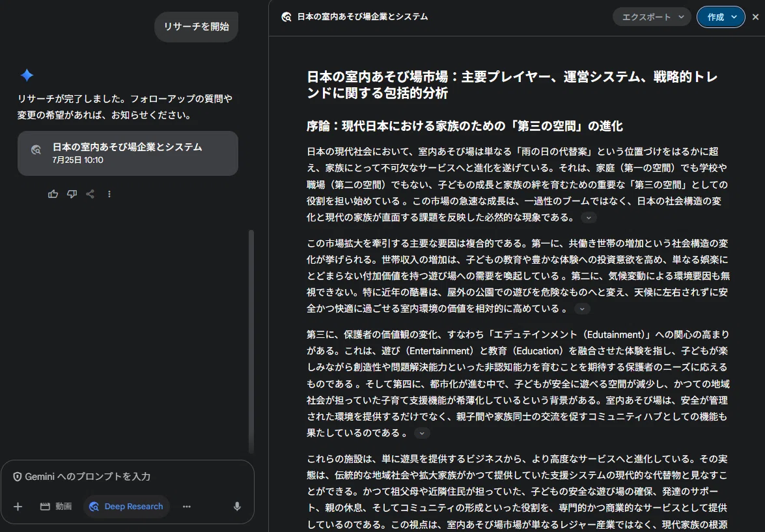The height and width of the screenshot is (532, 765).
Task: Click the blue Gemini sparkle icon
Action: click(x=27, y=75)
